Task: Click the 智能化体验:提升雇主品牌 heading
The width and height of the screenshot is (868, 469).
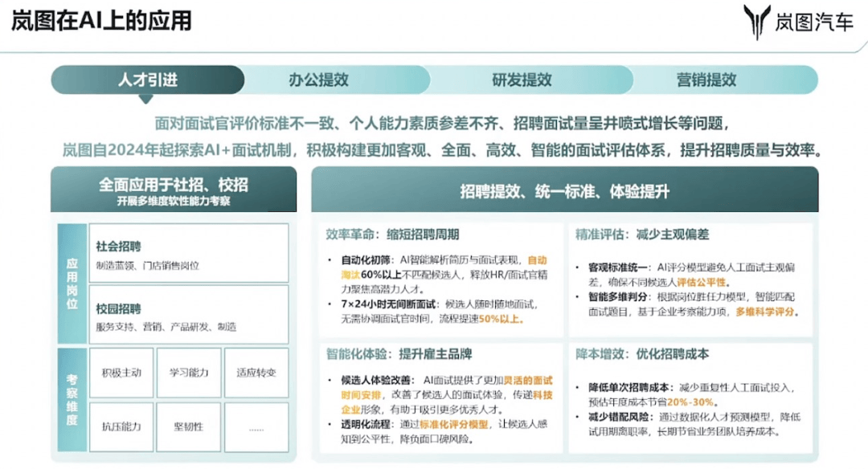Action: [x=399, y=354]
